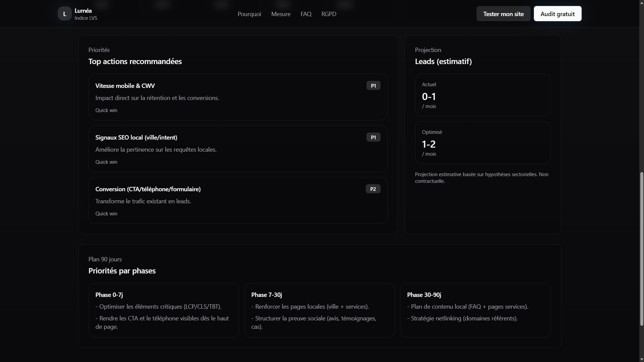Click the page vertical scrollbar thumb
The image size is (644, 362).
pyautogui.click(x=641, y=248)
